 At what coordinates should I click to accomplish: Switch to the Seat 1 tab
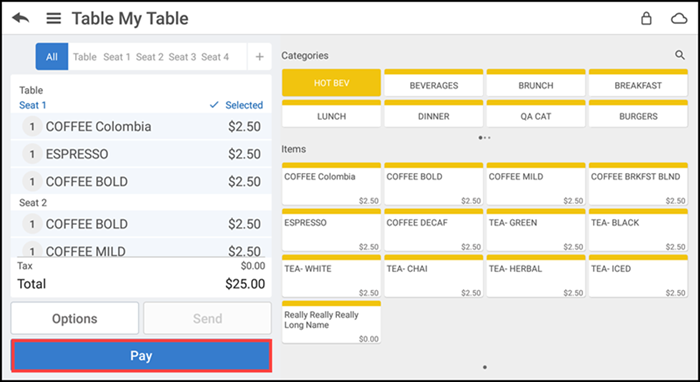117,57
